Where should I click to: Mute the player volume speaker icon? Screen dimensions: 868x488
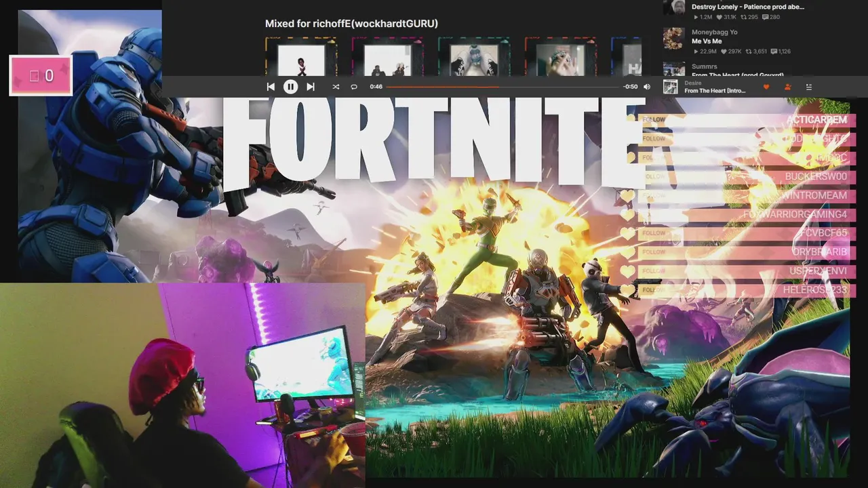646,87
